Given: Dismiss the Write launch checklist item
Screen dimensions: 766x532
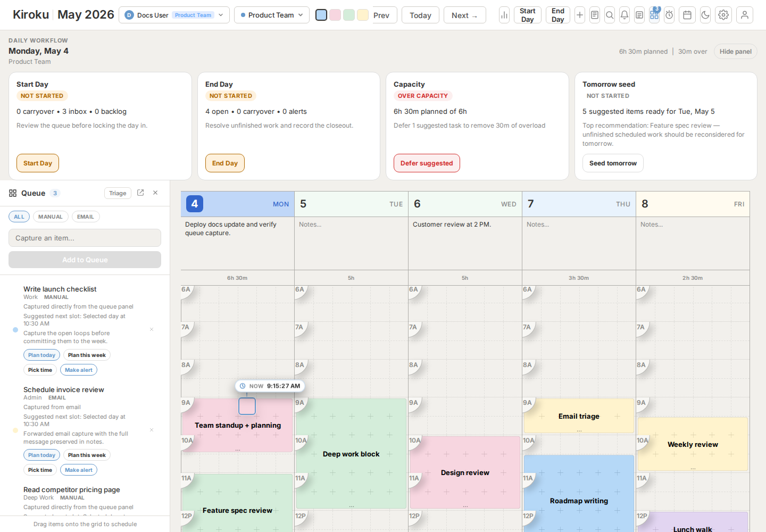Looking at the screenshot, I should pyautogui.click(x=152, y=329).
